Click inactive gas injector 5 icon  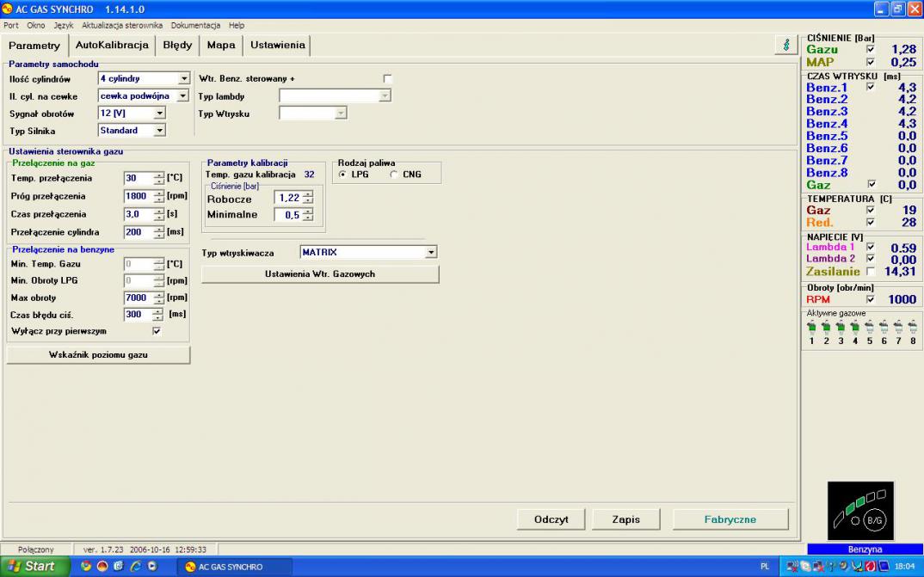point(869,328)
